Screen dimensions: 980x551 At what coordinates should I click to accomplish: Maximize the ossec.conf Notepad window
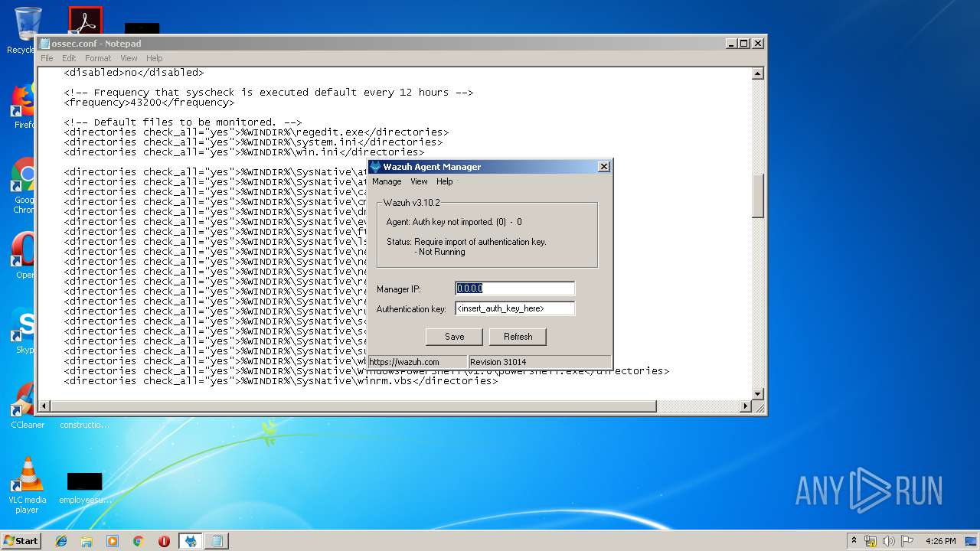[x=743, y=44]
